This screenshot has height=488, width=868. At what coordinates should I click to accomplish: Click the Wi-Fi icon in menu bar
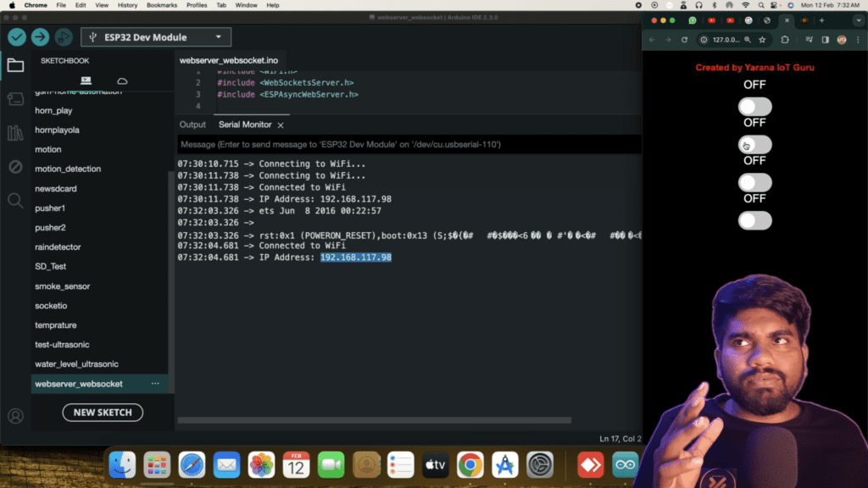coord(746,5)
